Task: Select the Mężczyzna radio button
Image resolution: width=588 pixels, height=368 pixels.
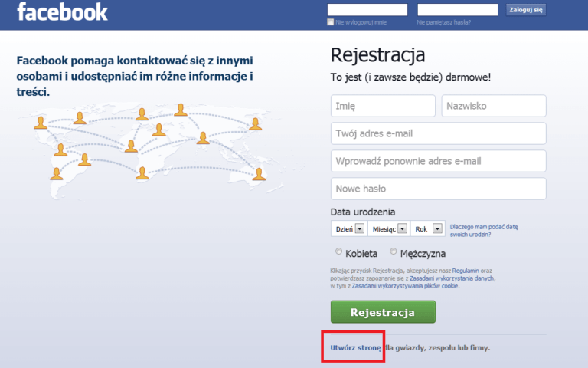Action: (393, 251)
